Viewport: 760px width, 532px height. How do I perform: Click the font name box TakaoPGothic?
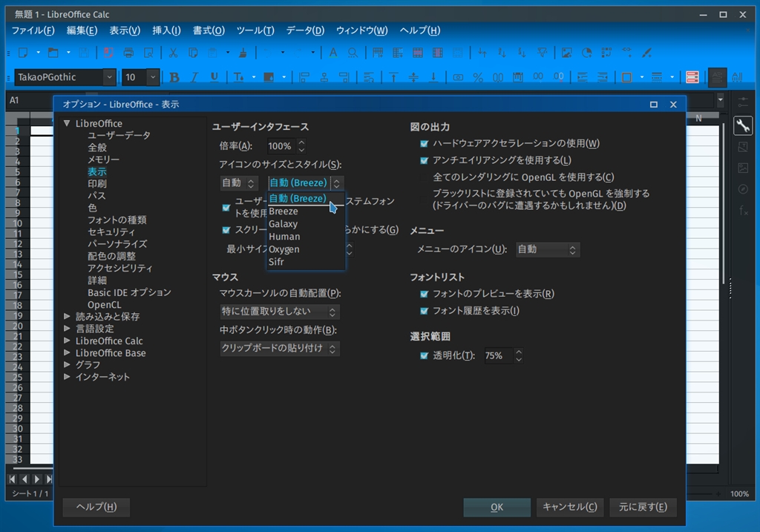click(59, 77)
